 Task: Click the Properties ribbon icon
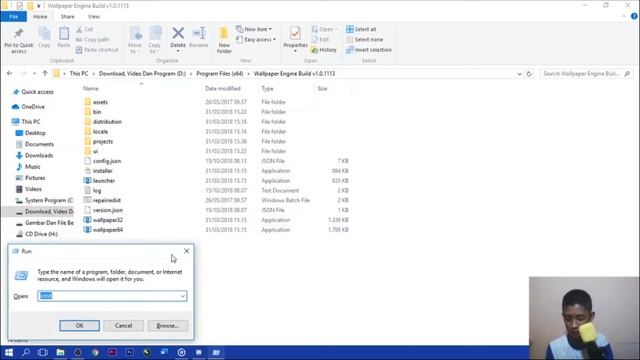pyautogui.click(x=295, y=33)
